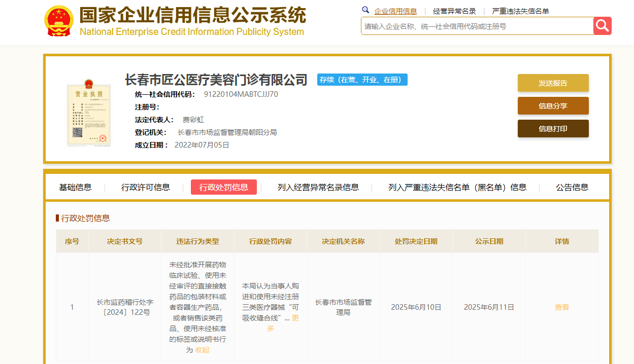634x364 pixels.
Task: Select the 企业信用信息 search category link
Action: pos(395,11)
